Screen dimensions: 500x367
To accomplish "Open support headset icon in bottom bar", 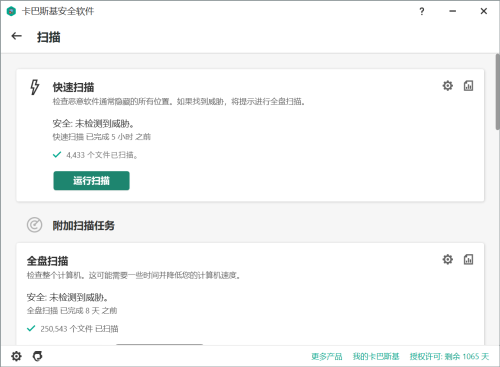I will 38,356.
